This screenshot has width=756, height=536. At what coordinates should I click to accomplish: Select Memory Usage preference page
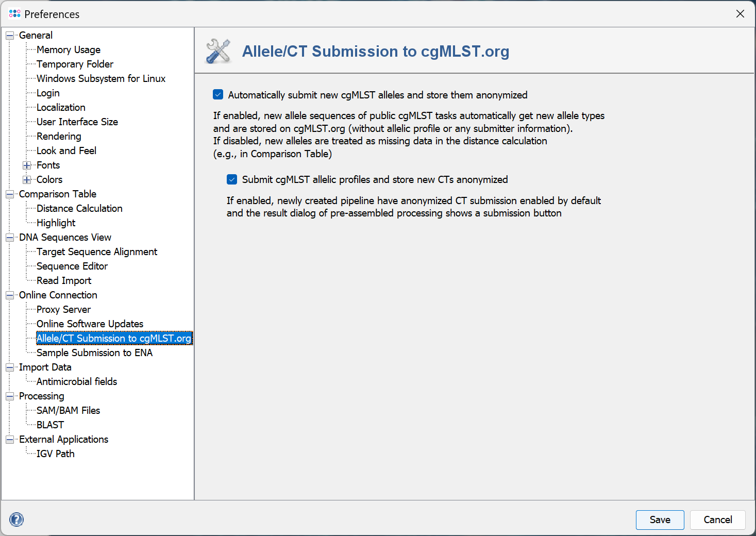point(69,50)
